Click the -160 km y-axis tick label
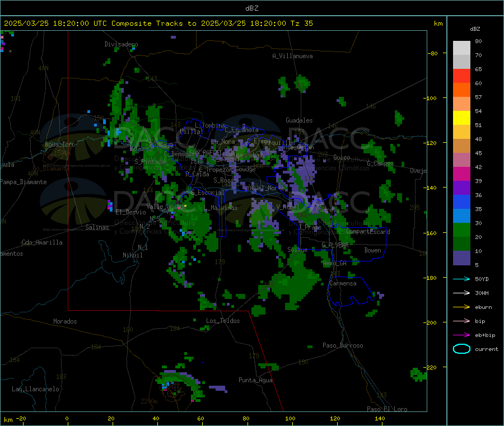 (x=431, y=233)
